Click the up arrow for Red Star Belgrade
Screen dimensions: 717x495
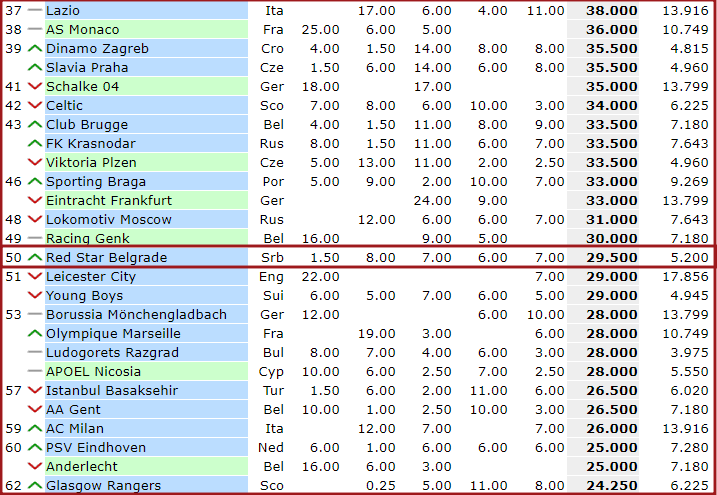[35, 257]
